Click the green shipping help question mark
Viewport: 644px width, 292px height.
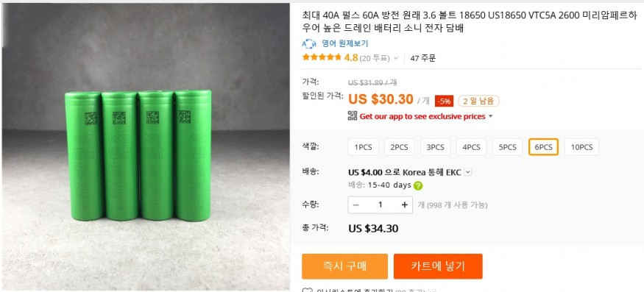pos(418,185)
